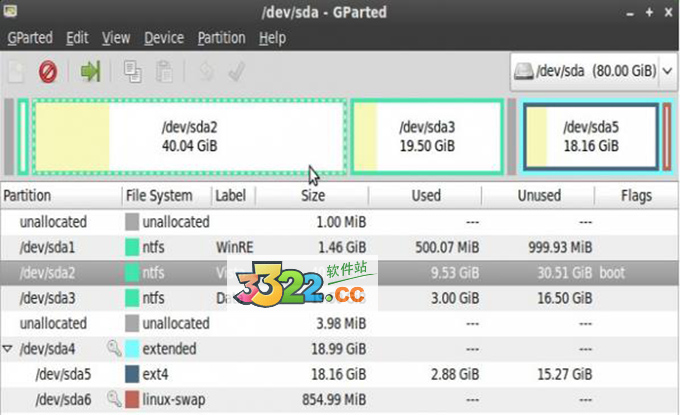The height and width of the screenshot is (415, 680).
Task: Open the Partition menu
Action: pyautogui.click(x=221, y=38)
